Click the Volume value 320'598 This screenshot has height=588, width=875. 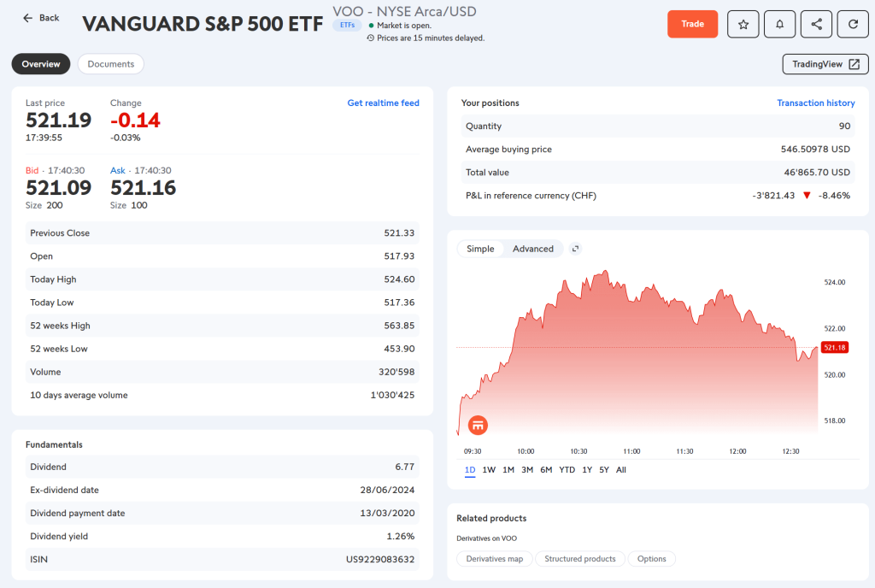pos(396,372)
